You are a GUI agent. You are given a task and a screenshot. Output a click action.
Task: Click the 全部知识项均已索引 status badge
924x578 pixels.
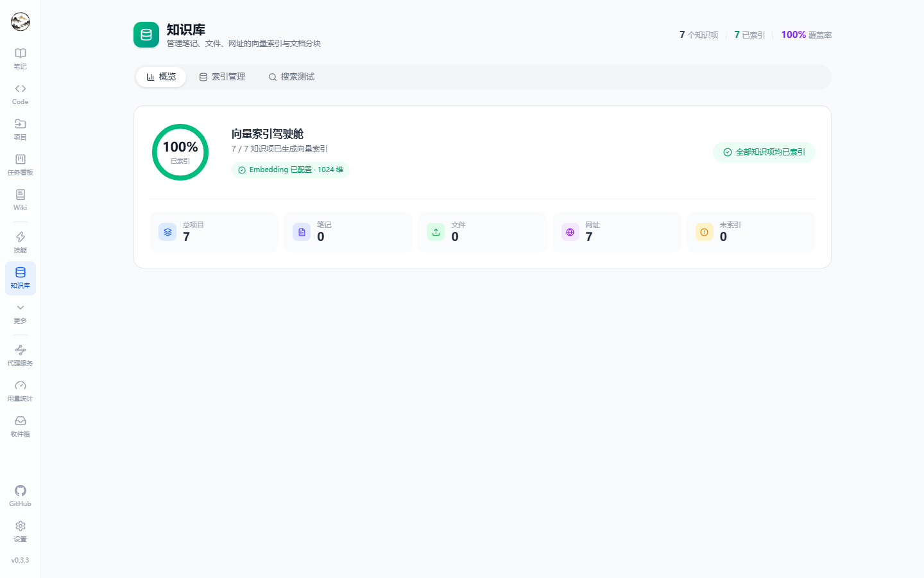pos(764,152)
